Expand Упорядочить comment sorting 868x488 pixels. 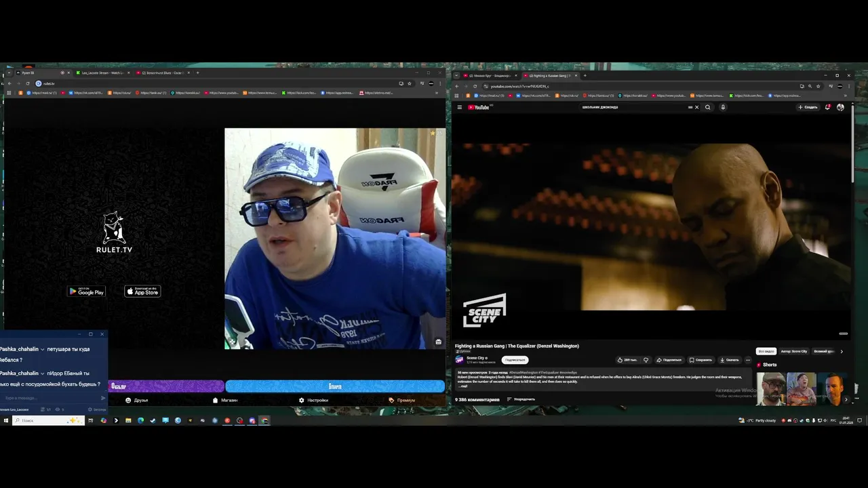521,399
